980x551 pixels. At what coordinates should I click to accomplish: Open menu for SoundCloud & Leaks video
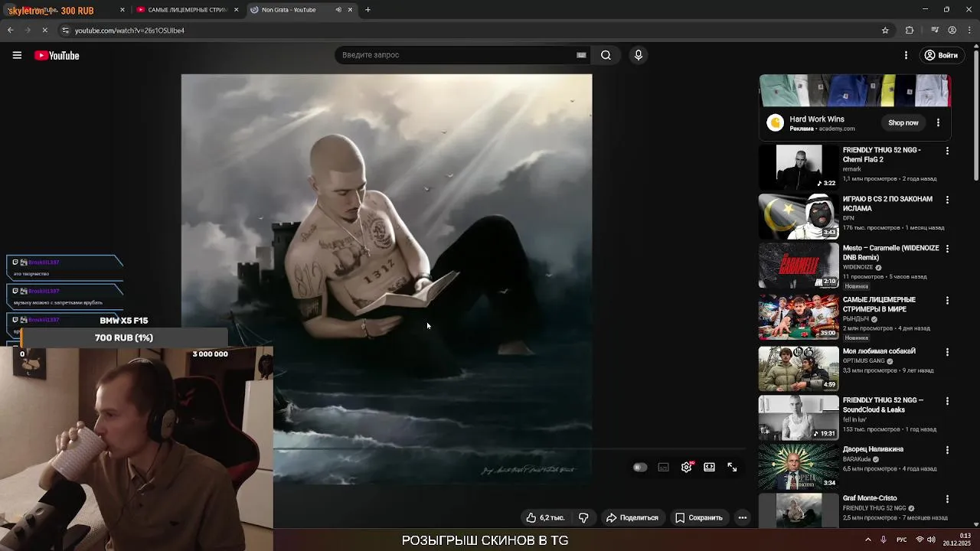tap(947, 401)
